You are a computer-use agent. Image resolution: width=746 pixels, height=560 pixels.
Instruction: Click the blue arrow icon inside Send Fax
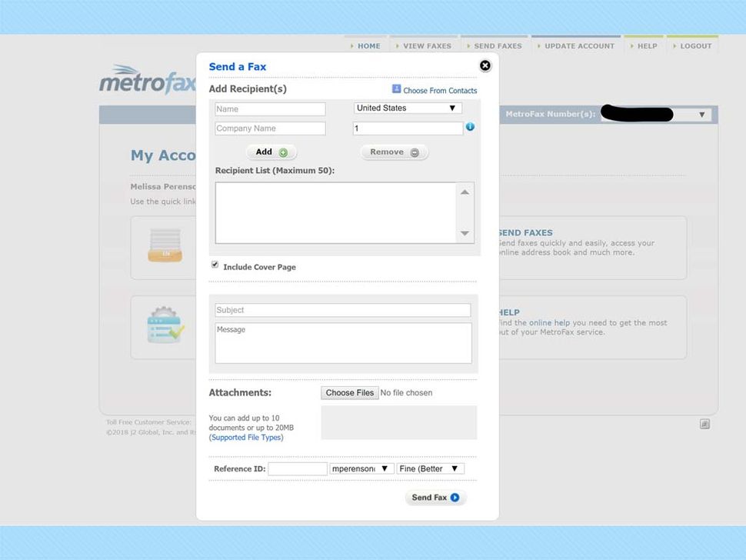[x=453, y=497]
